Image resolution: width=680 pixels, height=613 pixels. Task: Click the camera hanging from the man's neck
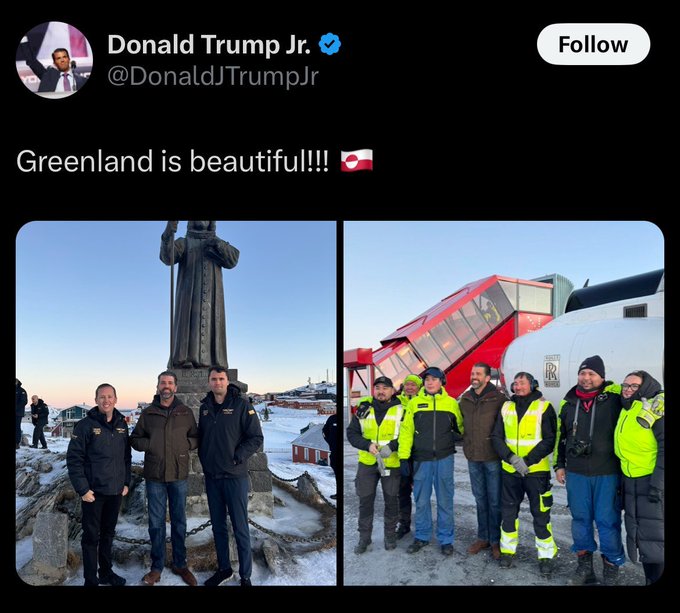point(579,448)
